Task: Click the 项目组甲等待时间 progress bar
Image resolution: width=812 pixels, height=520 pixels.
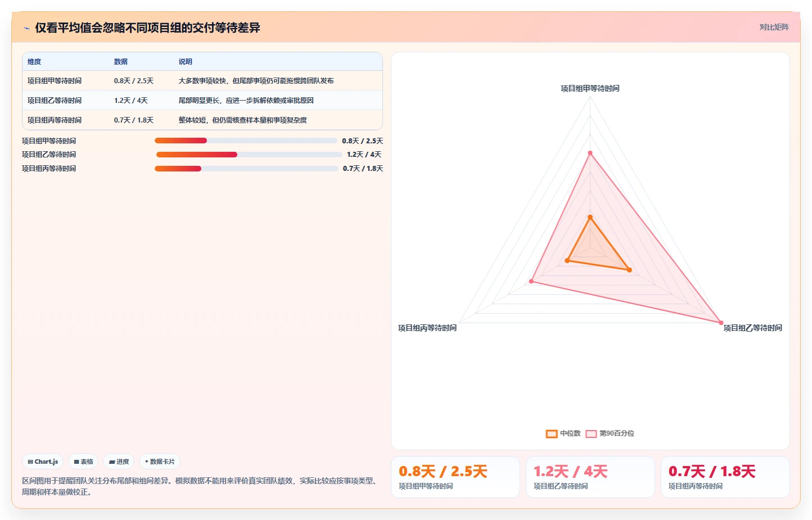Action: 246,141
